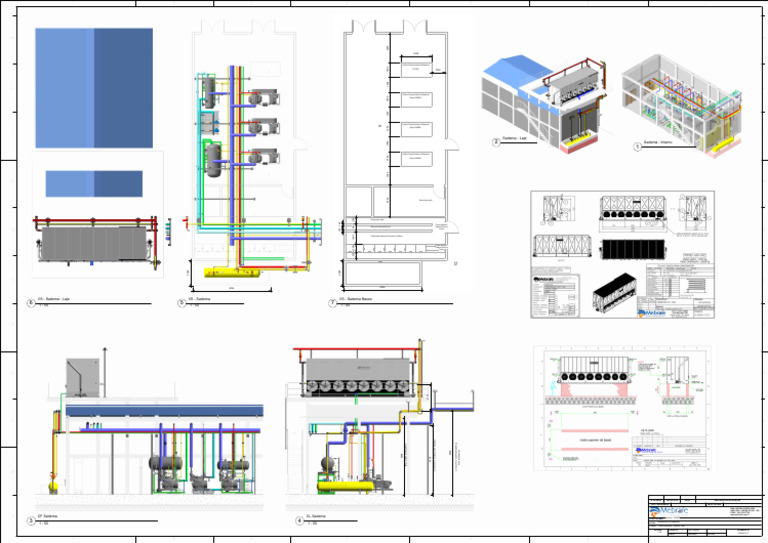The image size is (768, 543).
Task: Select the row of condenser fans in view 4
Action: coord(358,387)
